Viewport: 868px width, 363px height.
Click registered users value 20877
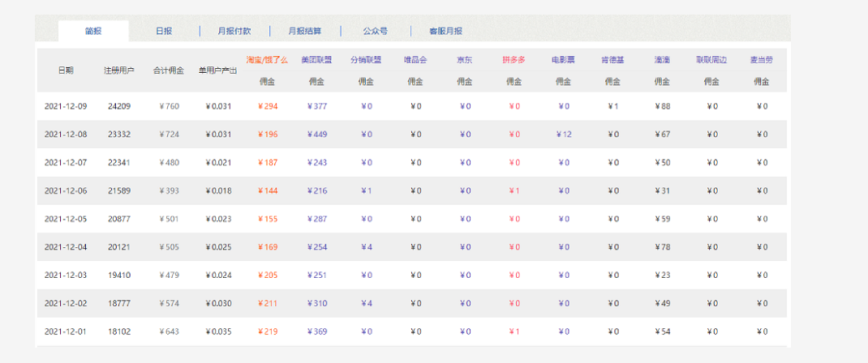pyautogui.click(x=119, y=219)
